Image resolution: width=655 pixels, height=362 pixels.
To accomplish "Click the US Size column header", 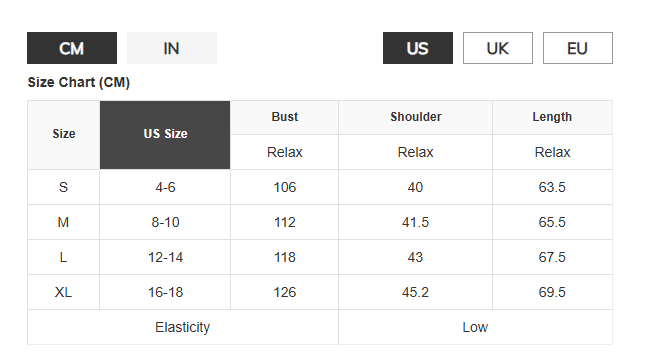I will (x=165, y=134).
